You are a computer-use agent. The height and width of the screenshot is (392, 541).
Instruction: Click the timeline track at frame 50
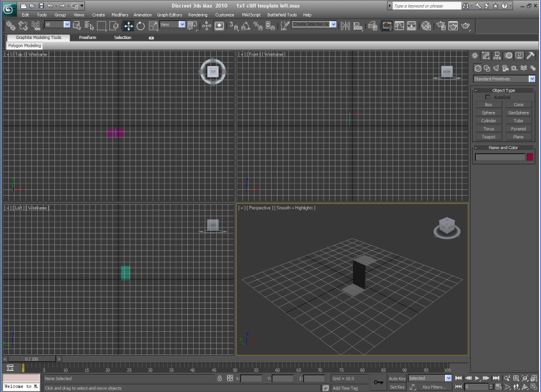[x=235, y=368]
